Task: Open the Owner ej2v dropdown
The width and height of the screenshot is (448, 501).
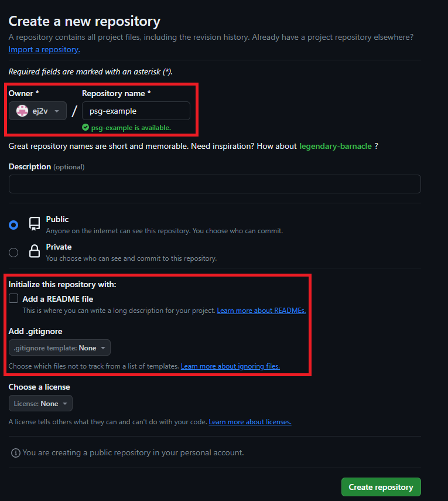Action: [x=37, y=111]
